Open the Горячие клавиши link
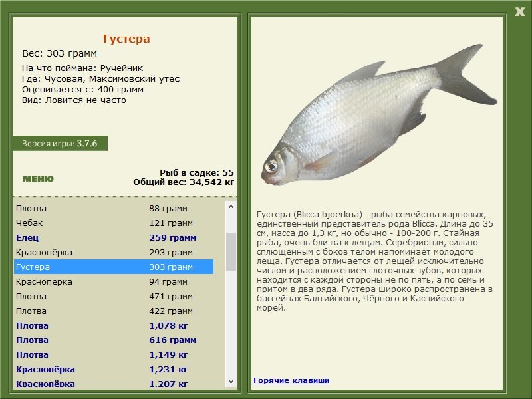 click(291, 380)
